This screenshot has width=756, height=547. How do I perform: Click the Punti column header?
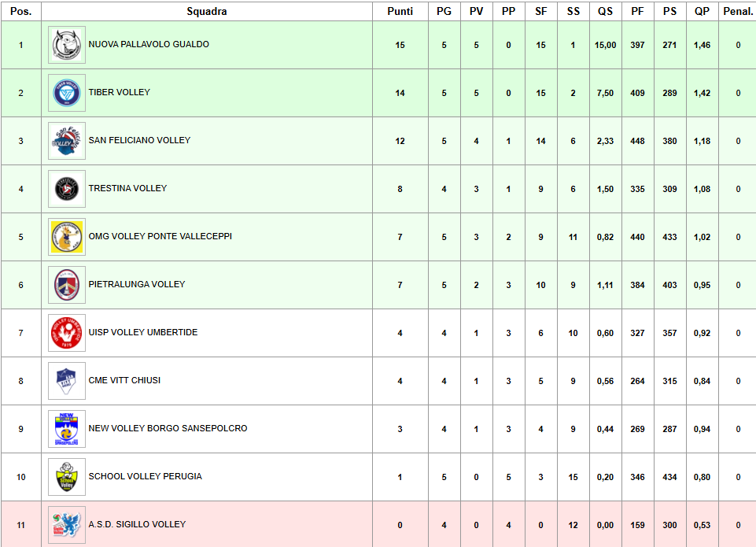coord(400,11)
